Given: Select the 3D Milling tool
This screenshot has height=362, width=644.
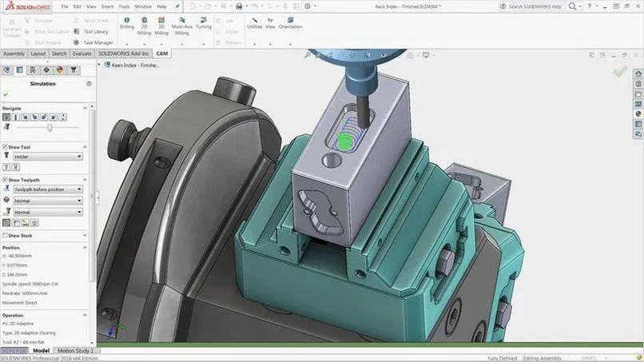Looking at the screenshot, I should [161, 22].
